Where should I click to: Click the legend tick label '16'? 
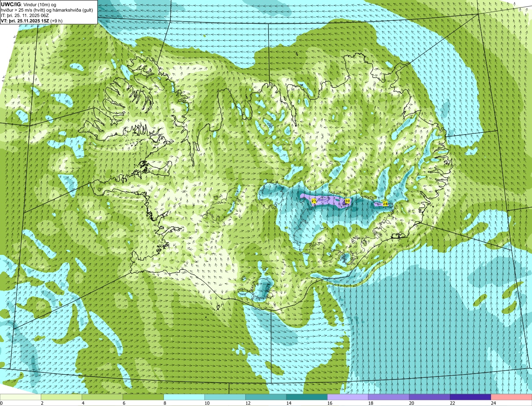pyautogui.click(x=330, y=403)
